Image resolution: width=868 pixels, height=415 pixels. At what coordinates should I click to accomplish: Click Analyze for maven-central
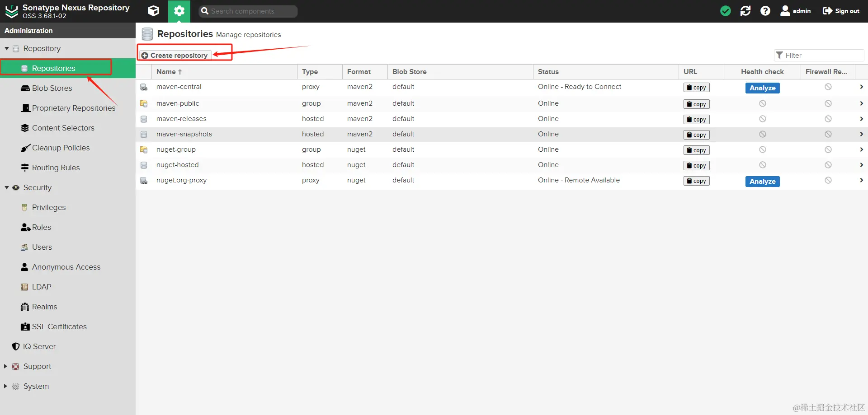(762, 88)
